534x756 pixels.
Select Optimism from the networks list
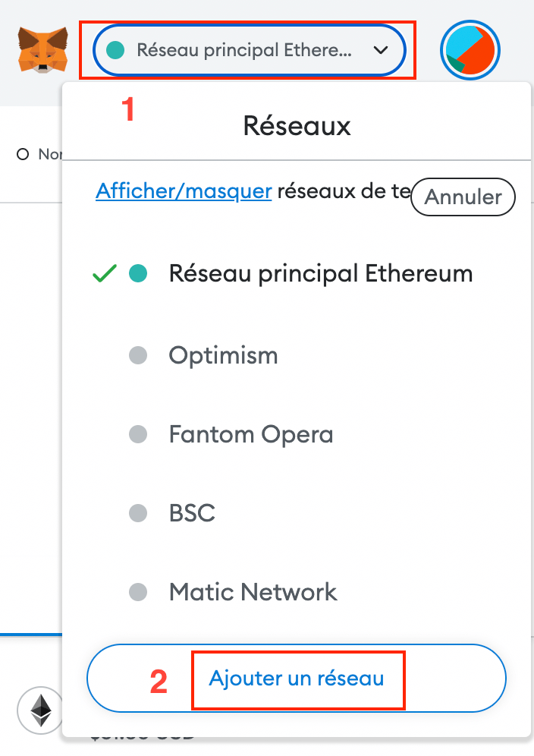click(x=223, y=354)
